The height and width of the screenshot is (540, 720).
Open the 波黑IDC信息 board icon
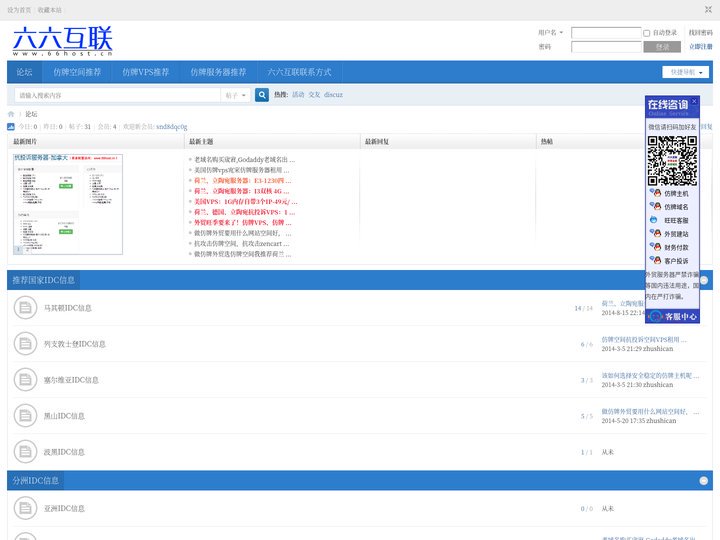point(25,452)
